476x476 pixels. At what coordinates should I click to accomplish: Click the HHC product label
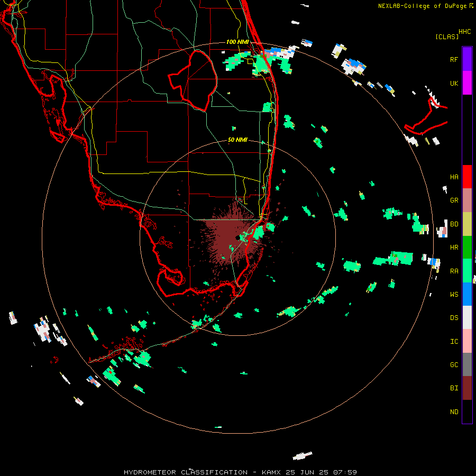pos(465,32)
